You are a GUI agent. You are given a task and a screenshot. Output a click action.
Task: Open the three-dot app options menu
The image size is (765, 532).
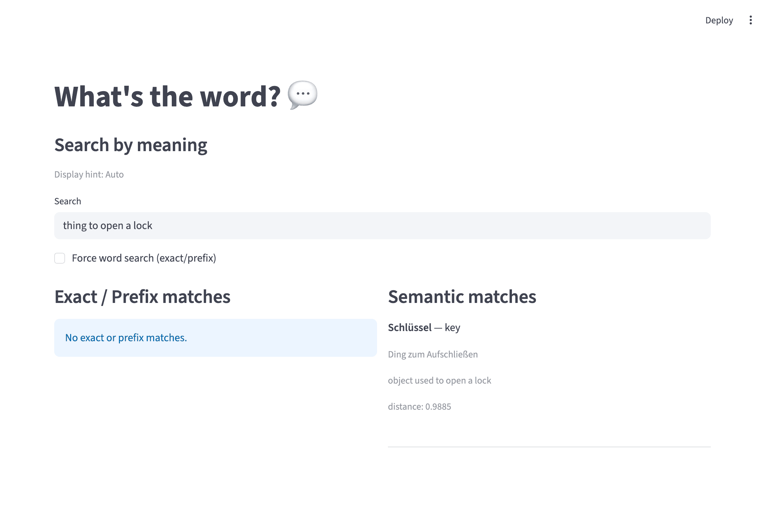click(x=751, y=20)
